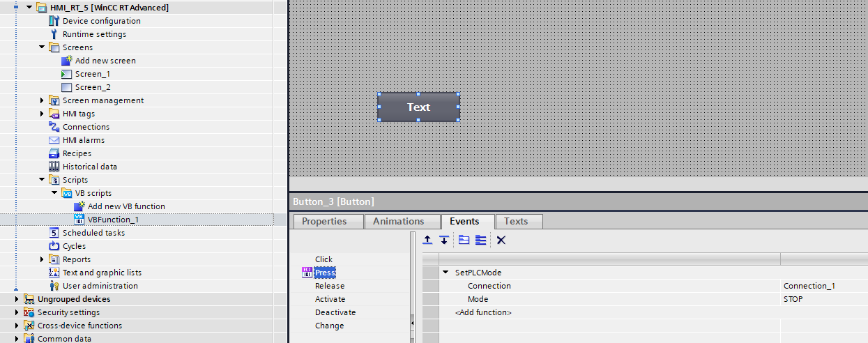This screenshot has width=868, height=343.
Task: Click VB scripts folder icon
Action: coord(66,193)
